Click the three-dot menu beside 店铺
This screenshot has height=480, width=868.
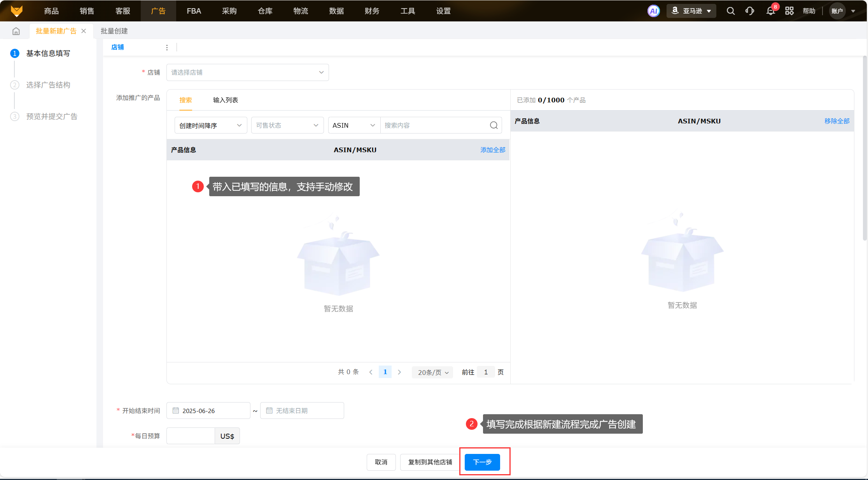[167, 47]
